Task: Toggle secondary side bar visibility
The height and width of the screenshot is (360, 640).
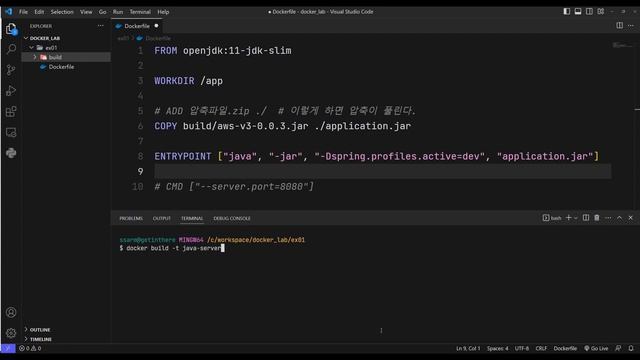Action: pyautogui.click(x=589, y=11)
